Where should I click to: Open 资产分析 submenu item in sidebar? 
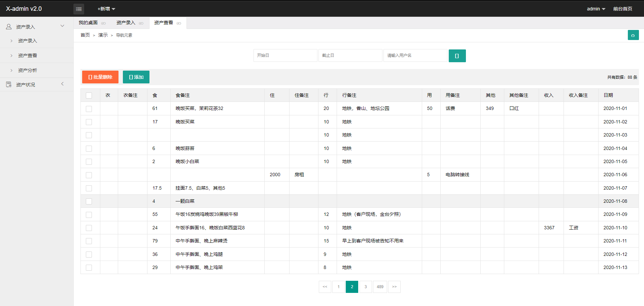28,70
